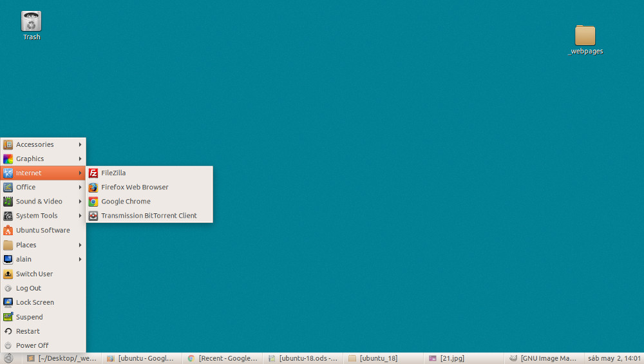Expand the Office submenu arrow
The width and height of the screenshot is (644, 364).
point(80,187)
